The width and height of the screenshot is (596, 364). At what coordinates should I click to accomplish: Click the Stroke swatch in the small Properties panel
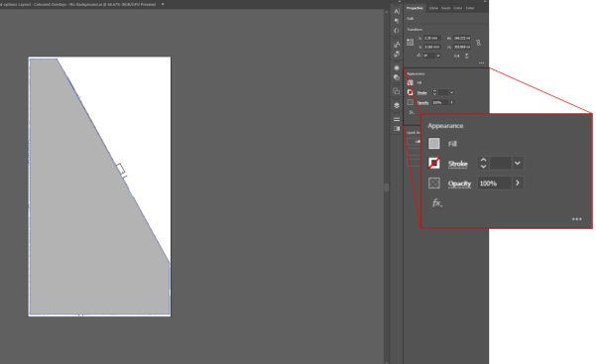[x=411, y=92]
